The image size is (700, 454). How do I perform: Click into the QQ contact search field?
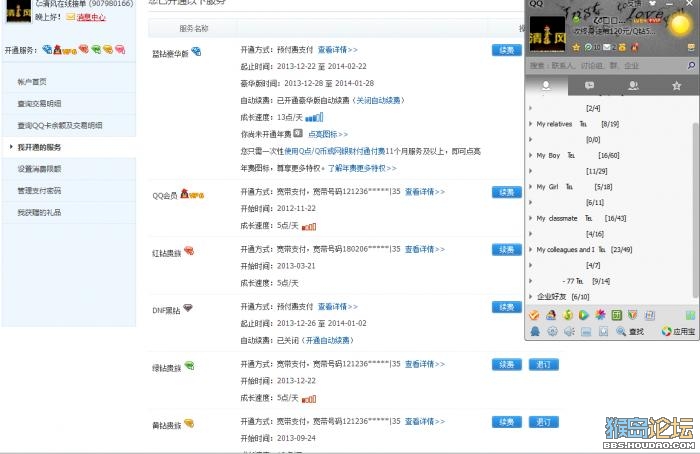(606, 66)
